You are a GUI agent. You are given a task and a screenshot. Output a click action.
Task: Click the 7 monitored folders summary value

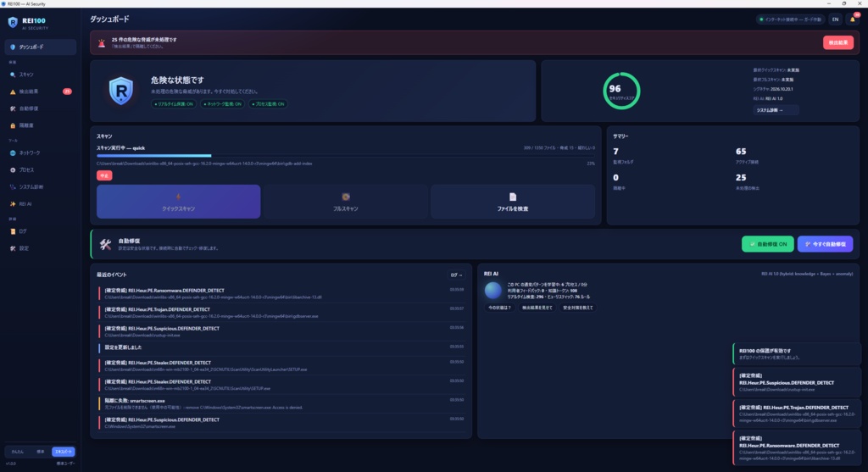[616, 151]
